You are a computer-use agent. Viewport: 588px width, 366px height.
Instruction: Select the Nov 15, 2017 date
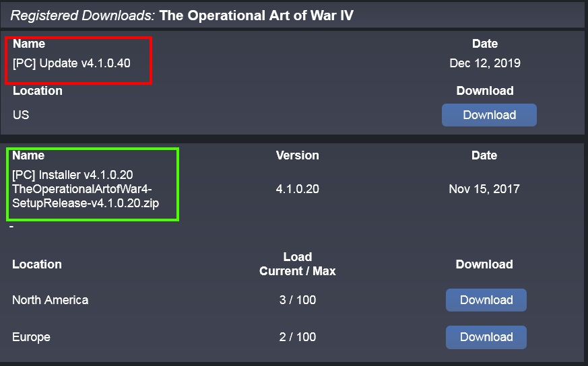484,189
